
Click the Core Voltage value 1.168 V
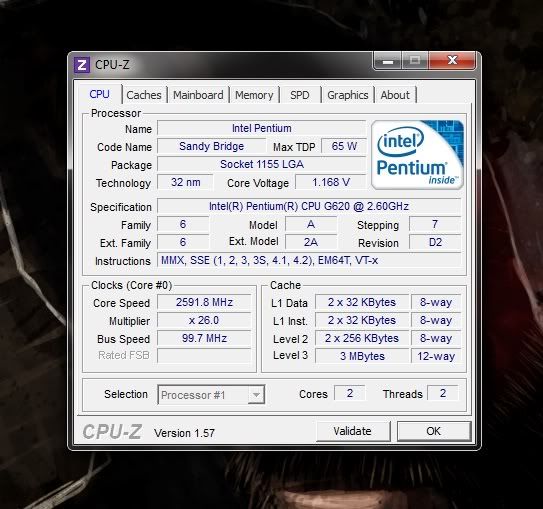click(331, 182)
